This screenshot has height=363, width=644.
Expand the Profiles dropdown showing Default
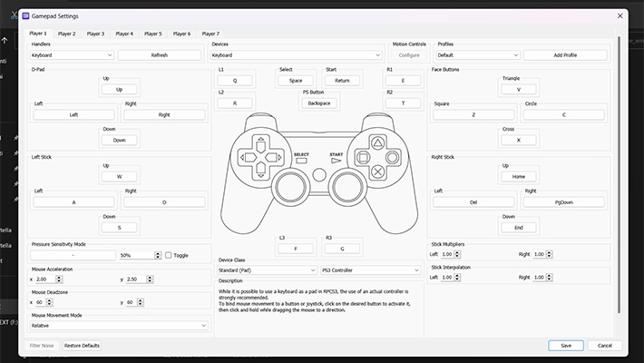point(477,55)
